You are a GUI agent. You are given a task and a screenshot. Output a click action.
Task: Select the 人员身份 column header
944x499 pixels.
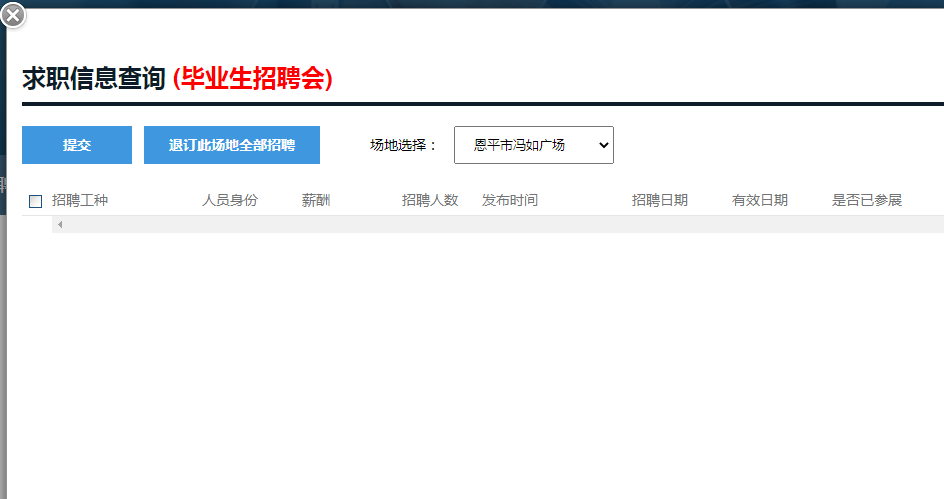point(230,200)
